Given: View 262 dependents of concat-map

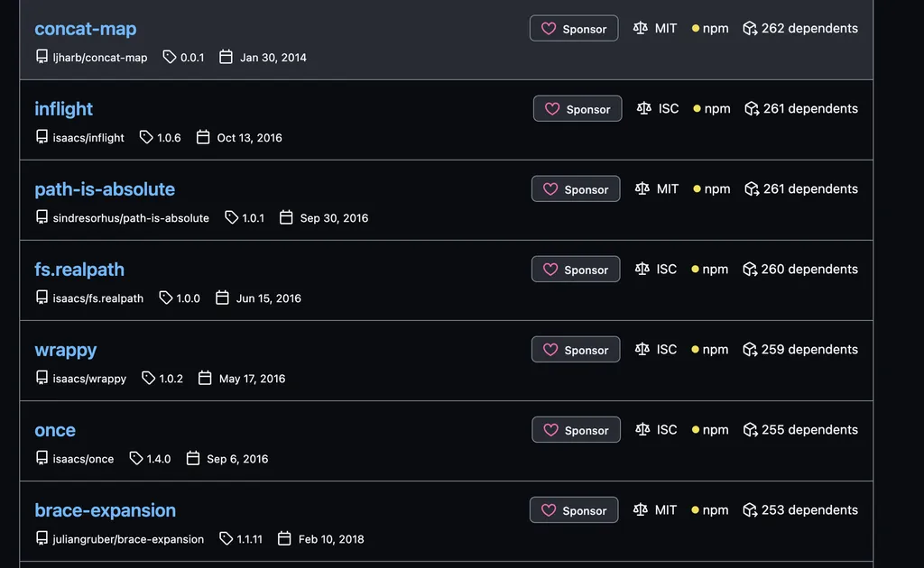Looking at the screenshot, I should coord(809,28).
